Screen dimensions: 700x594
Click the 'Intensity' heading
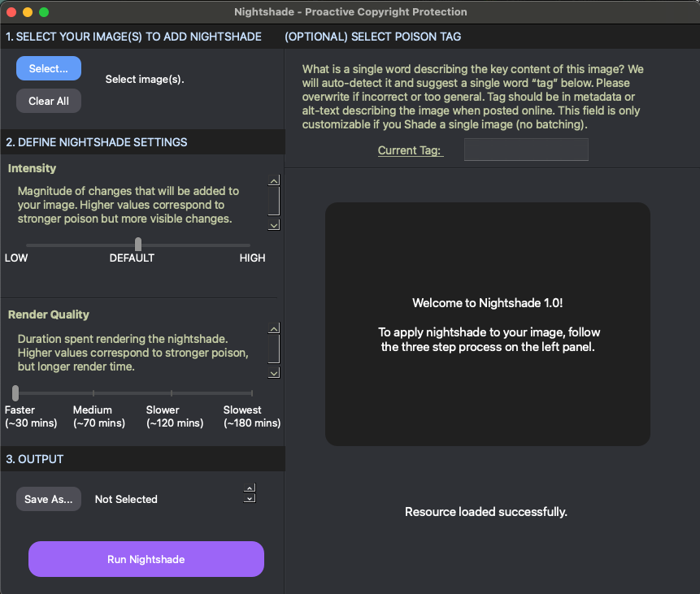coord(33,168)
